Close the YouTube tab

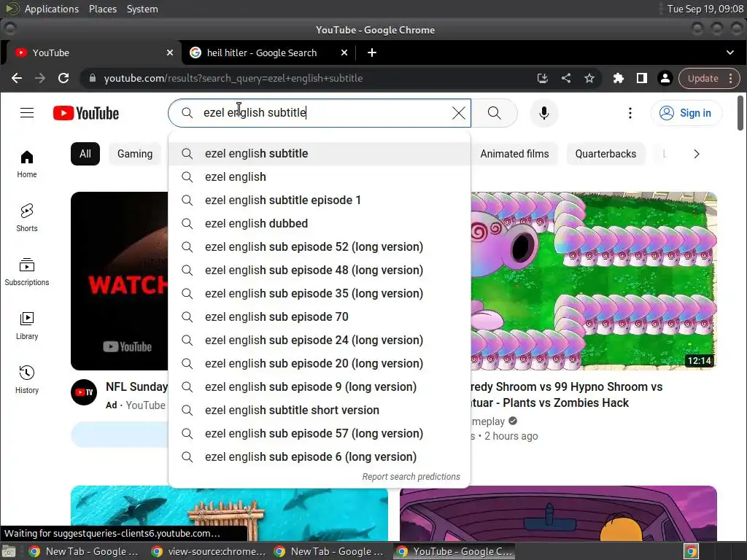pos(169,52)
